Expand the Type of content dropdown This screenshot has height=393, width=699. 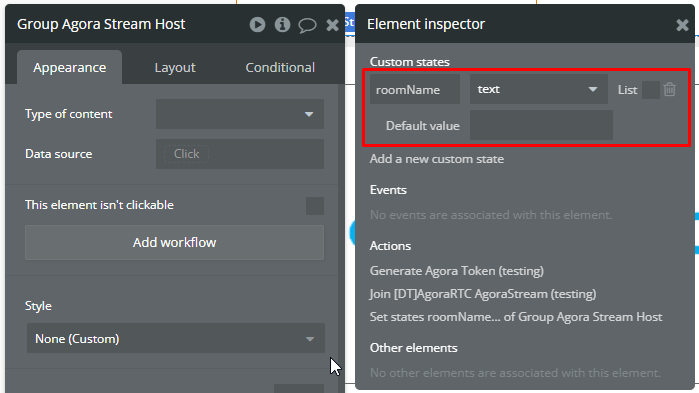240,114
